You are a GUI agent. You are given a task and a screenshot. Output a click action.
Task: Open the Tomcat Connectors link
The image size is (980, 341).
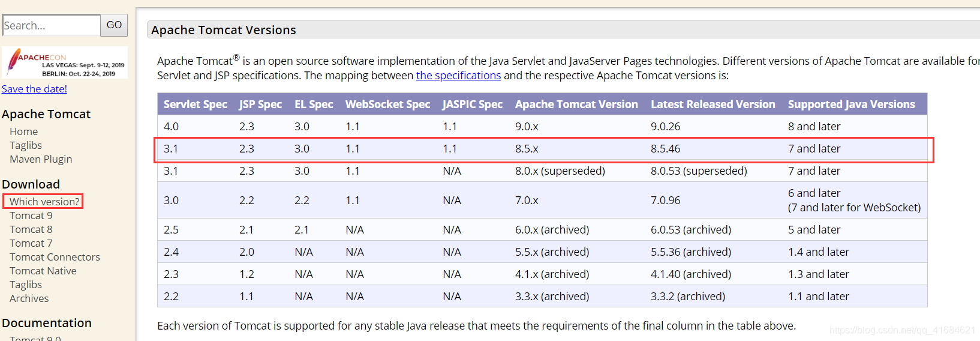point(55,257)
